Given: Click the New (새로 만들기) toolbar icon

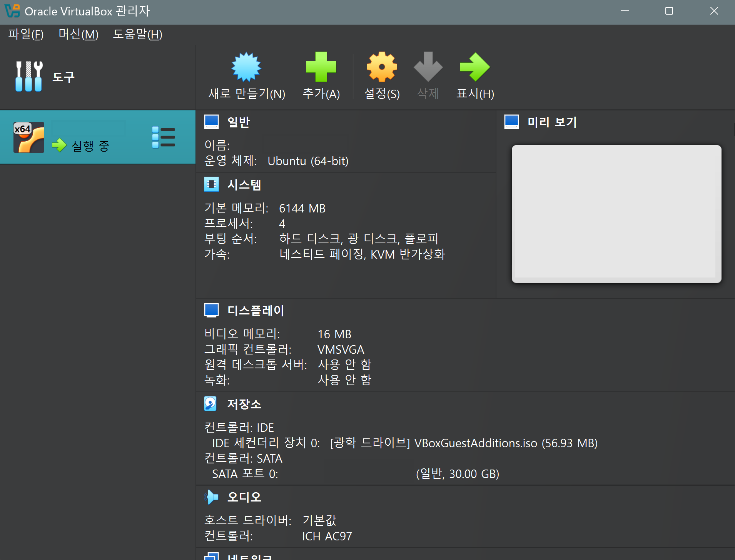Looking at the screenshot, I should [246, 67].
